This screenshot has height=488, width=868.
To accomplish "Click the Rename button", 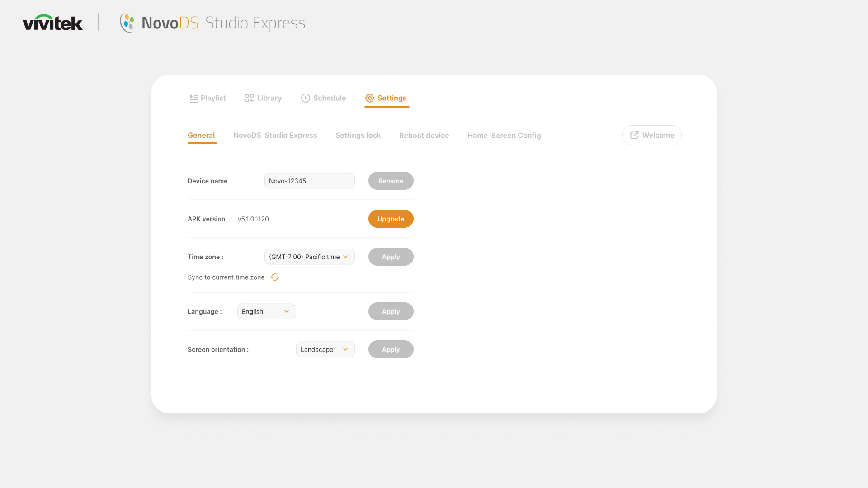I will [391, 181].
